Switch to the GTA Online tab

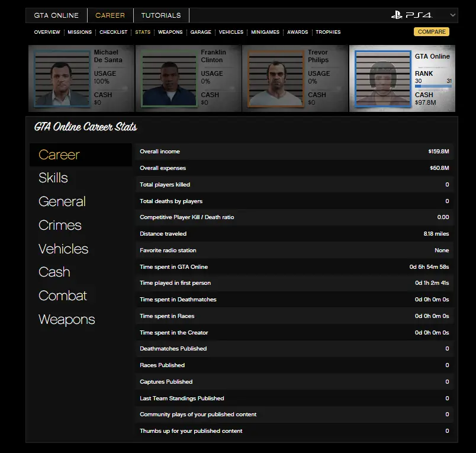coord(56,15)
